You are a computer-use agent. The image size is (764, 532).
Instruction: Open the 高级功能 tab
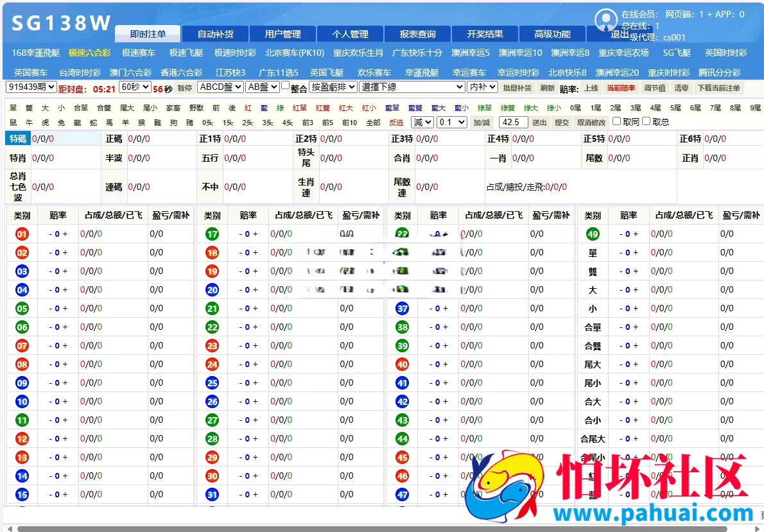(552, 33)
